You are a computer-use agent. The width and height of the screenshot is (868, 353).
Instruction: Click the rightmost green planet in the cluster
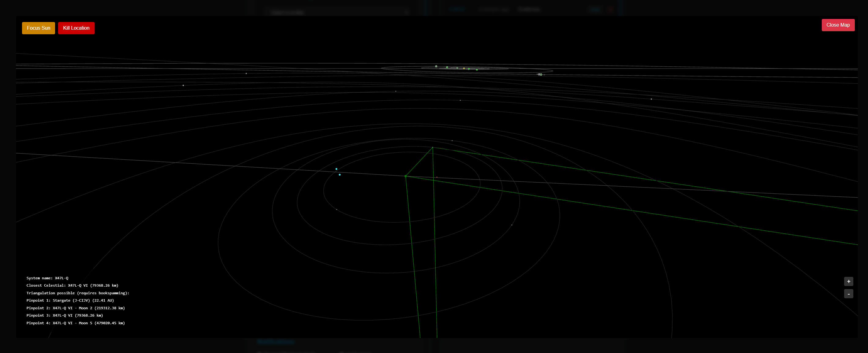(477, 70)
